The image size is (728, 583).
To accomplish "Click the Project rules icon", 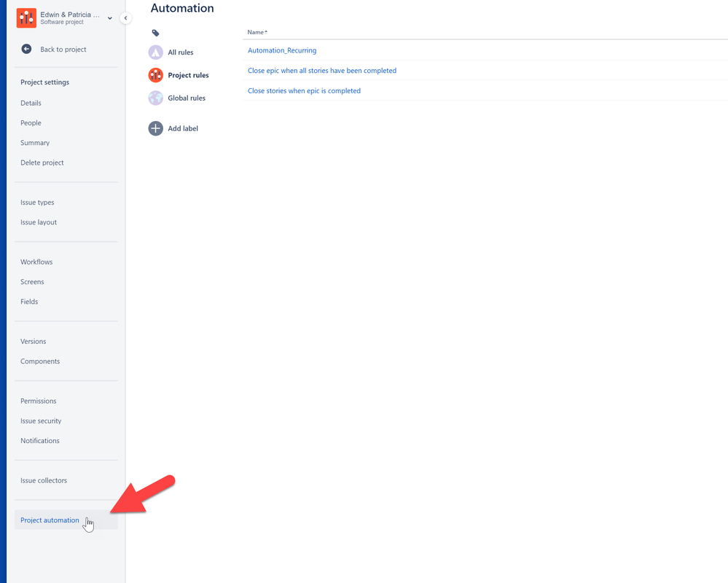I will tap(155, 75).
